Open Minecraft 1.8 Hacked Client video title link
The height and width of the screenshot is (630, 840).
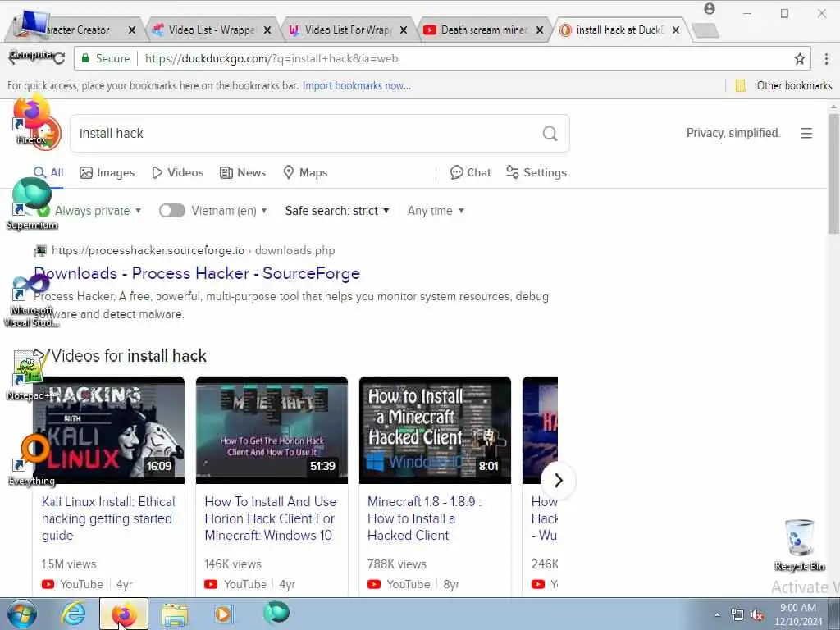pos(424,518)
